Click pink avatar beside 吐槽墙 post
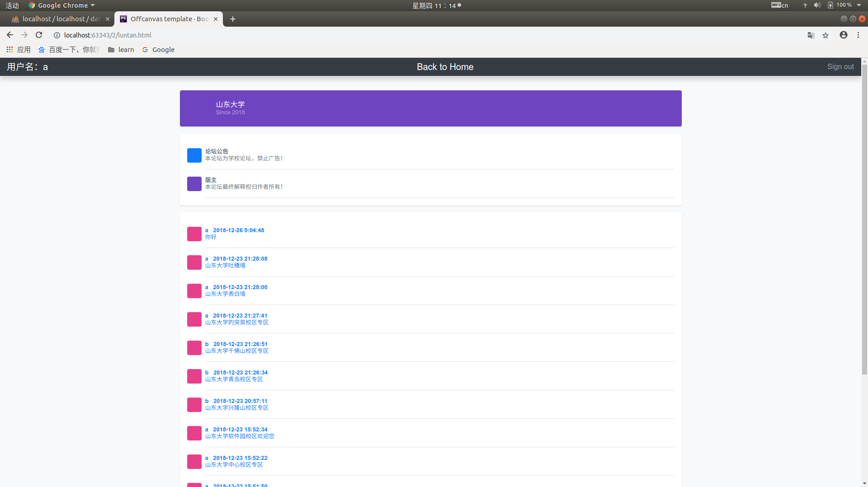The height and width of the screenshot is (487, 868). (194, 262)
